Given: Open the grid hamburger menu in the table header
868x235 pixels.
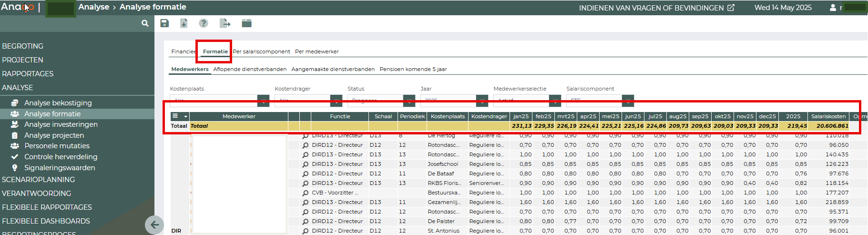Looking at the screenshot, I should [x=175, y=116].
